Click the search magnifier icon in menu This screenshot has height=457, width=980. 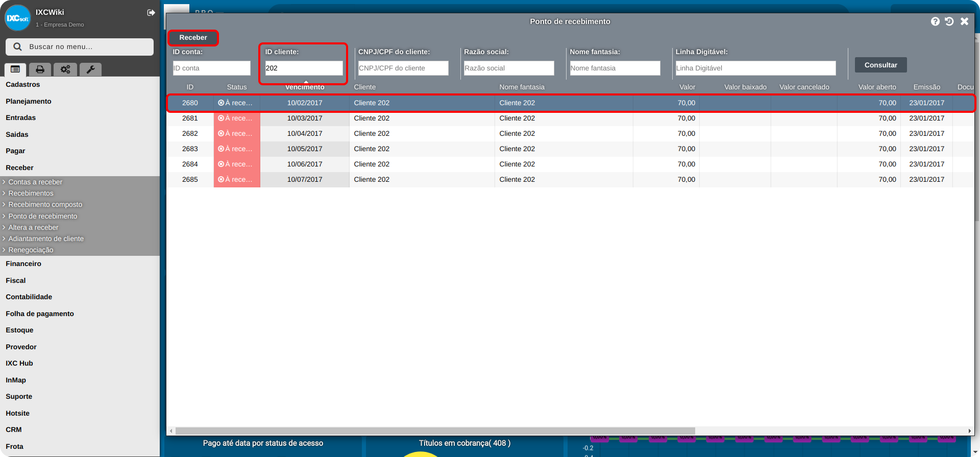17,46
